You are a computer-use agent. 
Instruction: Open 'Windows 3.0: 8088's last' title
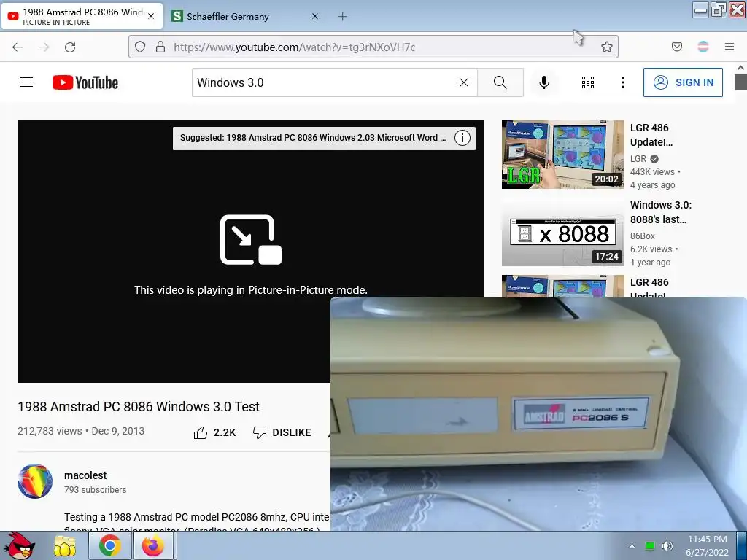661,212
